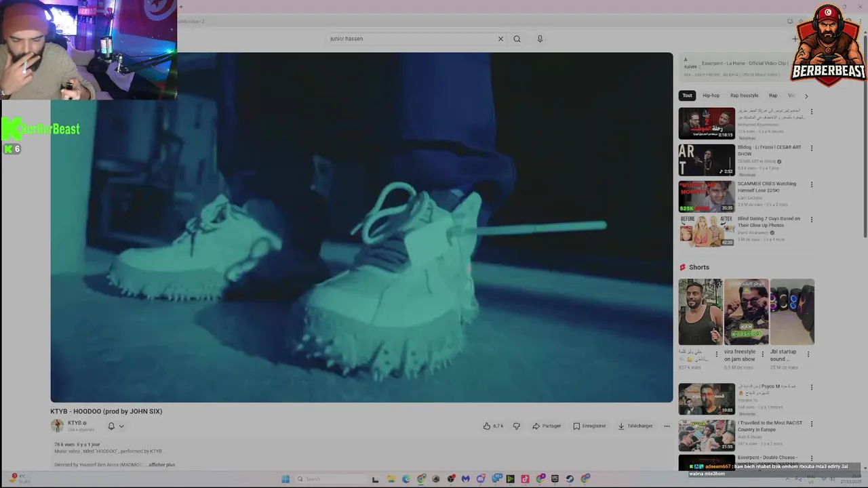Screen dimensions: 868x488
Task: Open the Partager share dialog
Action: pos(547,426)
